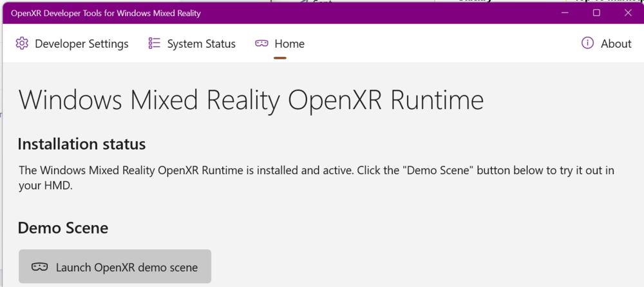Close the OpenXR Developer Tools window
The height and width of the screenshot is (287, 644).
(628, 13)
